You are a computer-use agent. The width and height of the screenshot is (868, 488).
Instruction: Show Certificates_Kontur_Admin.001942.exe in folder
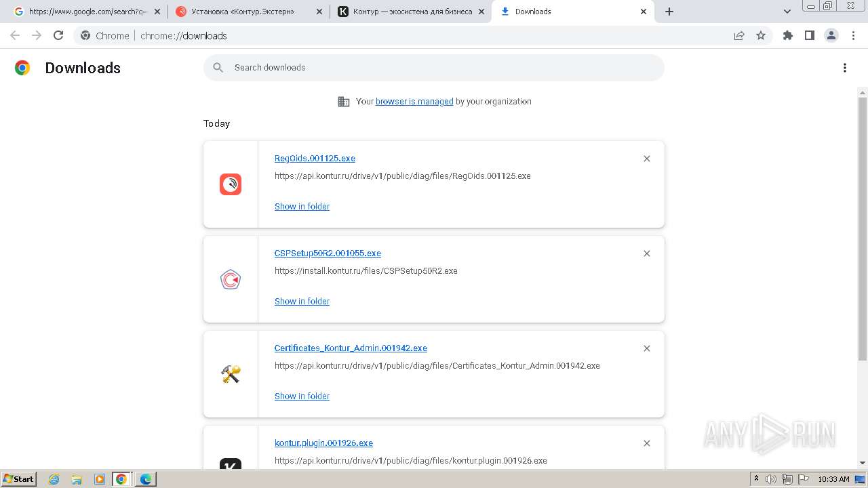pyautogui.click(x=302, y=396)
